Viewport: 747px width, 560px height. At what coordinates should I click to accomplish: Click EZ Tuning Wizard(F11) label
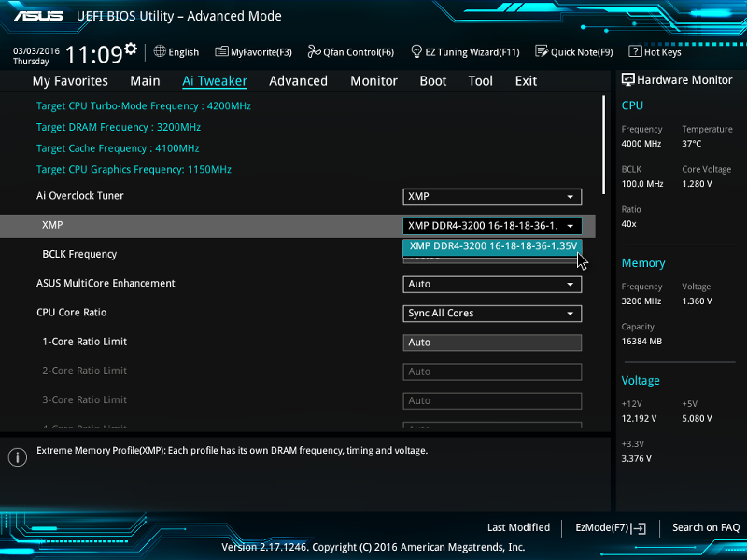click(x=472, y=52)
